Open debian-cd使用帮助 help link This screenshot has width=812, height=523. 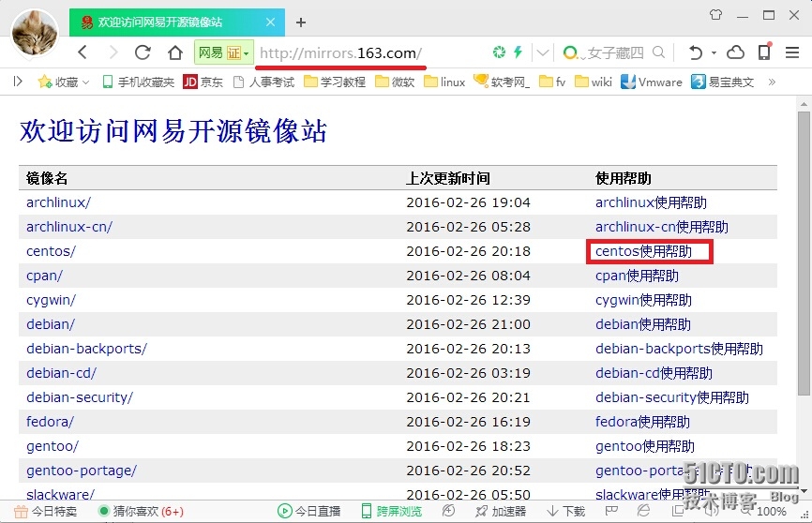(654, 373)
